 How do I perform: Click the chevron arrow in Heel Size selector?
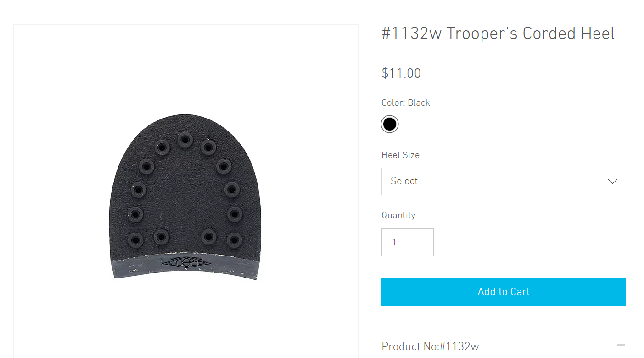pos(612,182)
